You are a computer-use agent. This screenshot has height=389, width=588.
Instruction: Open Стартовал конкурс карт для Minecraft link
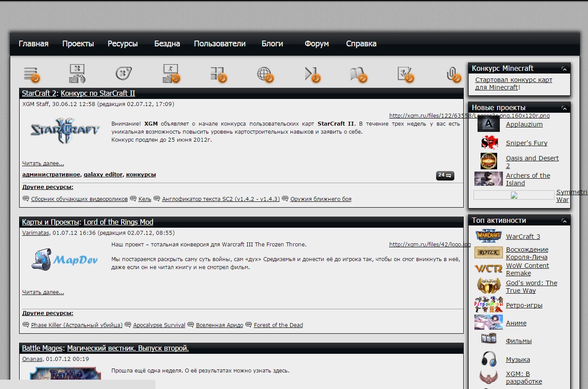pos(514,84)
